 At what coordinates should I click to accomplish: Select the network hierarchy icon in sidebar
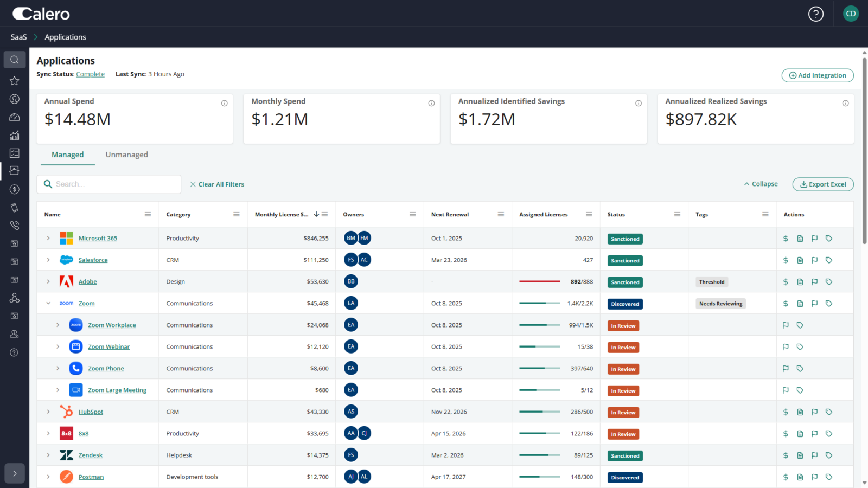click(x=15, y=298)
